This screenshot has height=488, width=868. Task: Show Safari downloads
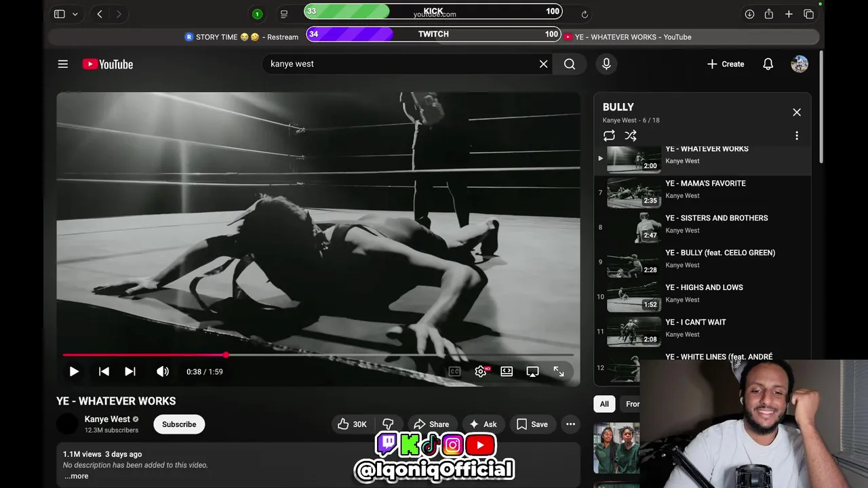point(749,14)
